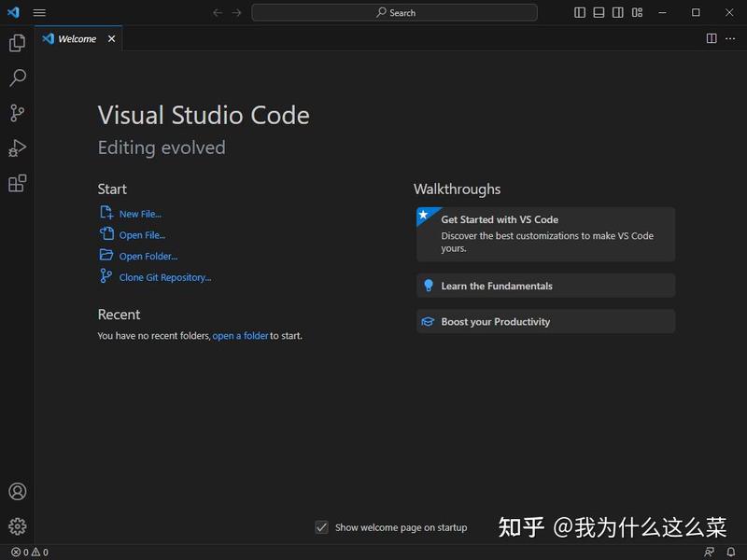
Task: Open notifications bell in status bar
Action: pos(731,552)
